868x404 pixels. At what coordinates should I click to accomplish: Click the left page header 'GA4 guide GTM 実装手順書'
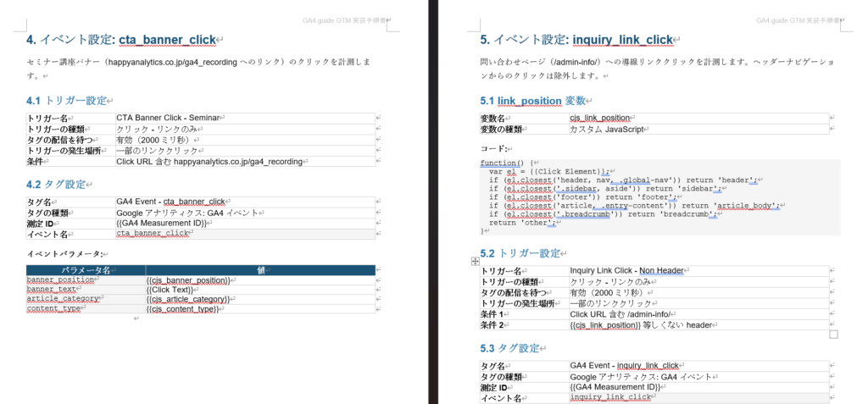pos(345,19)
